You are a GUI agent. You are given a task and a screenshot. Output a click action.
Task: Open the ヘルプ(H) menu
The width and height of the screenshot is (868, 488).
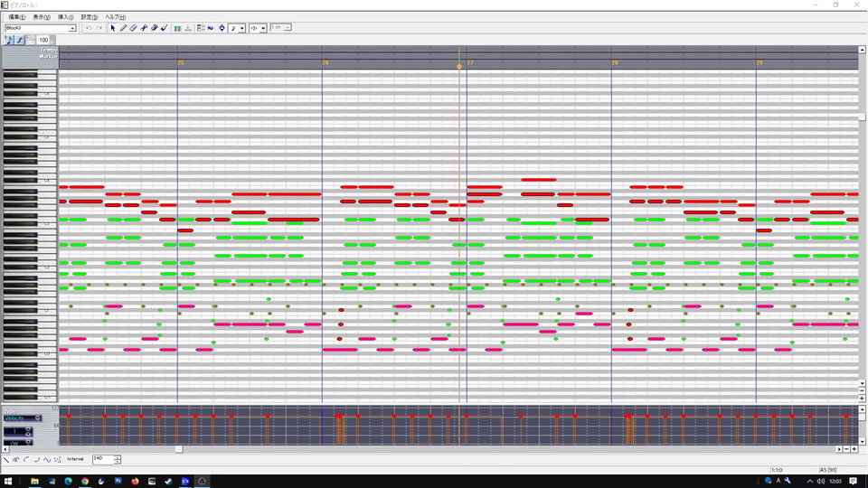coord(115,17)
